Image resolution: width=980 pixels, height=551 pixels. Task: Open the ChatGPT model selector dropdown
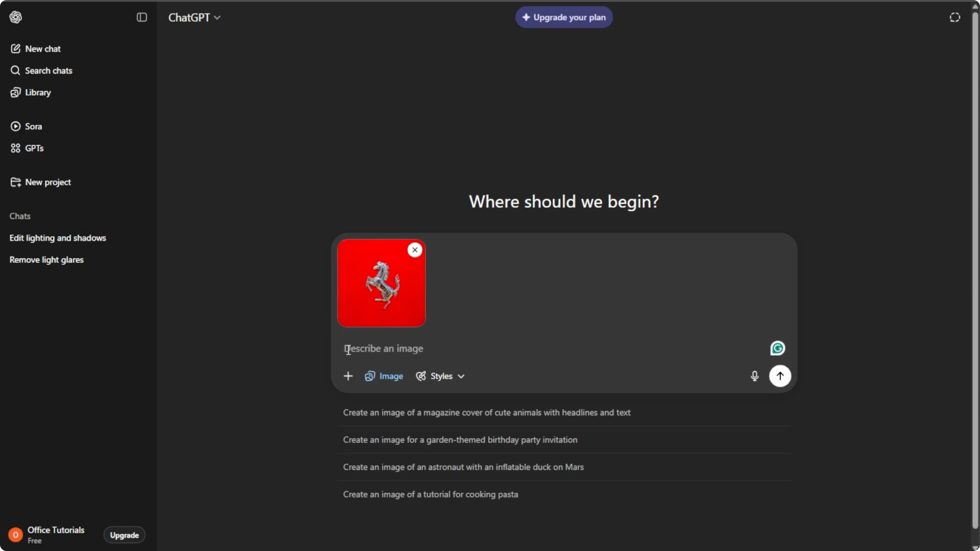[194, 17]
